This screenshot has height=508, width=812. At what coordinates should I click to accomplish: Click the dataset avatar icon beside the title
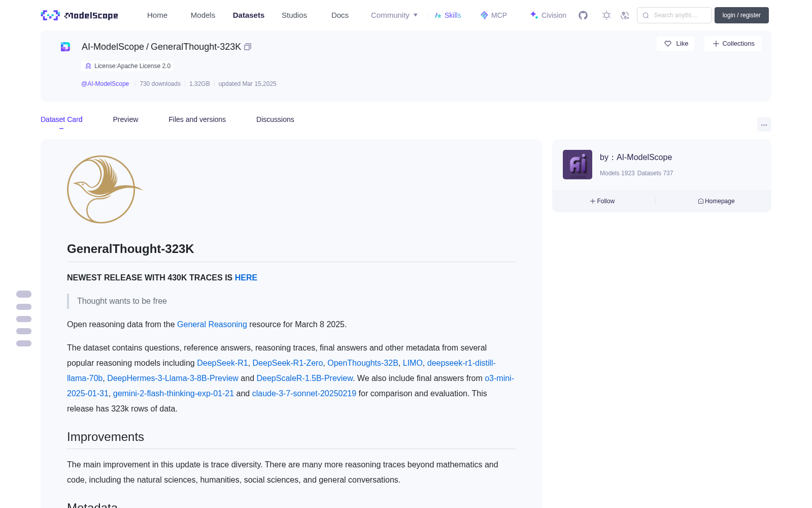click(x=65, y=47)
